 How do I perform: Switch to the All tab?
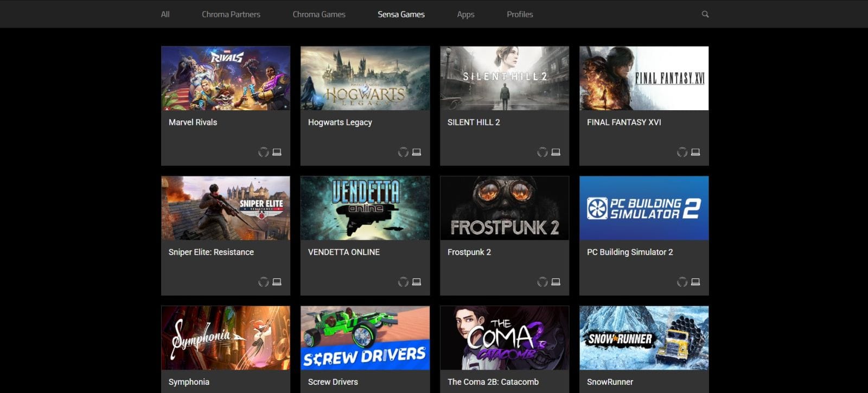coord(165,14)
